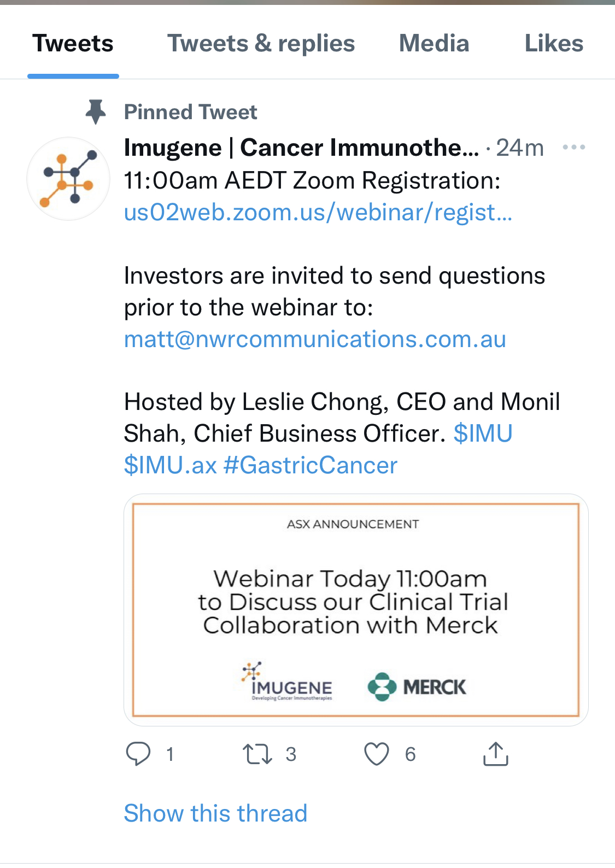Viewport: 615px width, 868px height.
Task: Open the #GastricCancer hashtag
Action: 311,465
